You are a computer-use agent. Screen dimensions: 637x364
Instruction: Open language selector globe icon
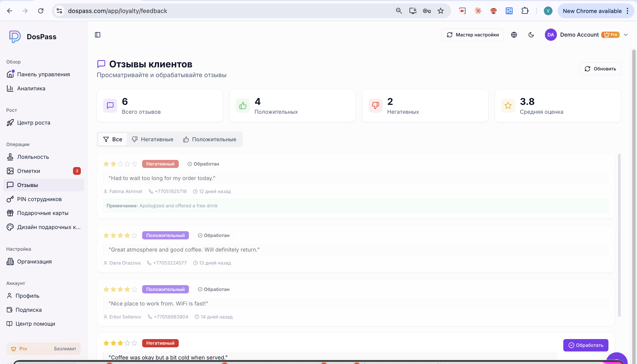point(514,35)
